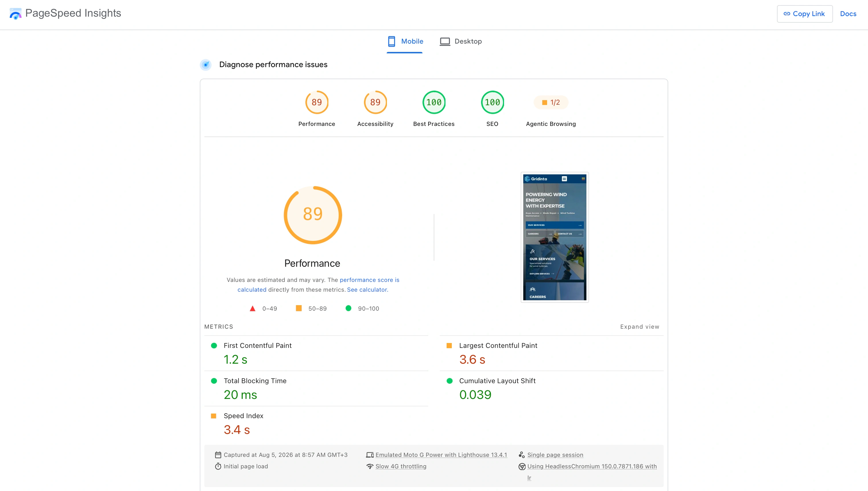Image resolution: width=868 pixels, height=491 pixels.
Task: Expand the Total Blocking Time metric
Action: 316,389
